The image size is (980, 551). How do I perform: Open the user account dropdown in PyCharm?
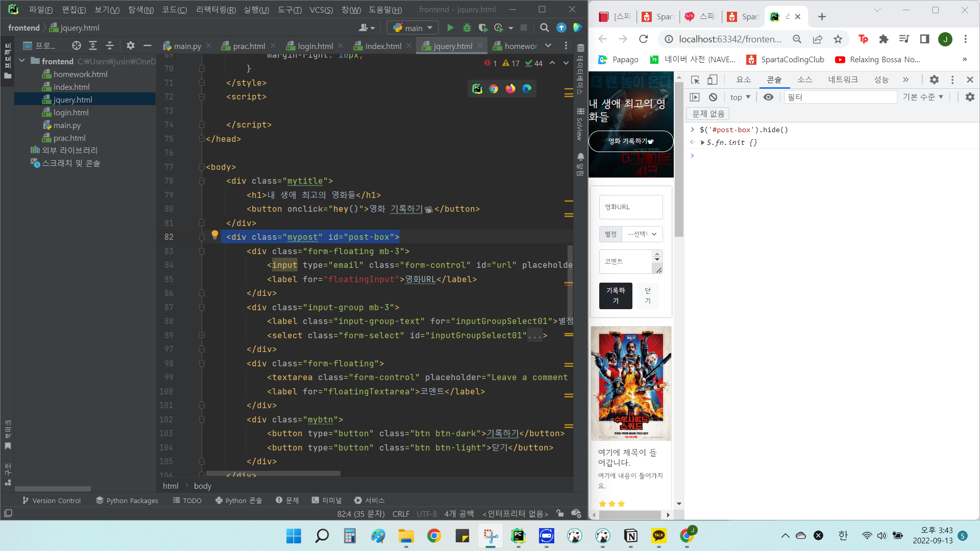367,28
